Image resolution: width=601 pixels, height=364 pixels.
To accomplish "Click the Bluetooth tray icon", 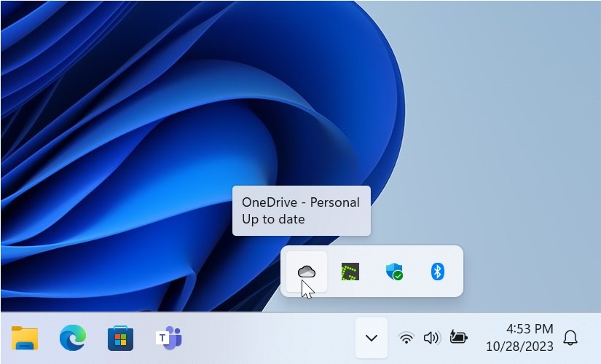I will (437, 272).
